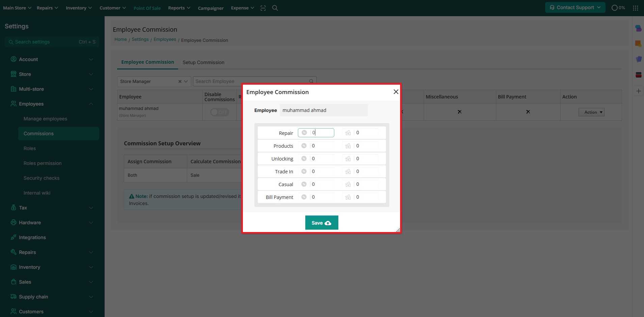This screenshot has height=317, width=644.
Task: Click the percent icon in Repair row
Action: pyautogui.click(x=304, y=133)
